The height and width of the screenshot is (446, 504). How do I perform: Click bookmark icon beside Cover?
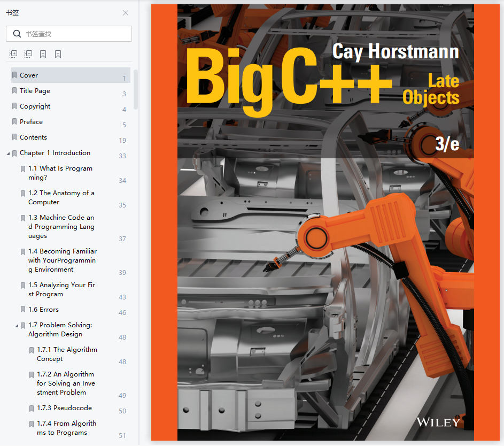point(14,75)
